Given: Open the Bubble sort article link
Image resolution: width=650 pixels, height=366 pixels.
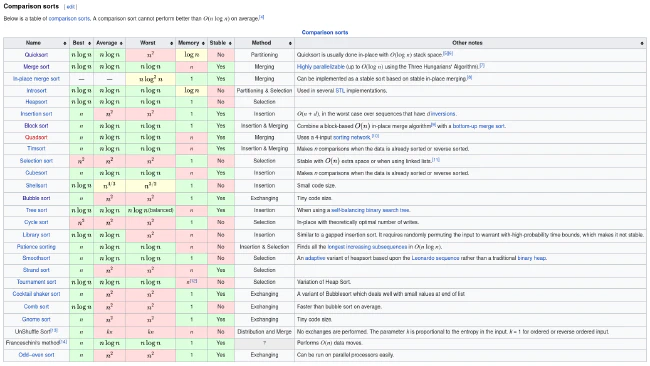Looking at the screenshot, I should pyautogui.click(x=36, y=198).
